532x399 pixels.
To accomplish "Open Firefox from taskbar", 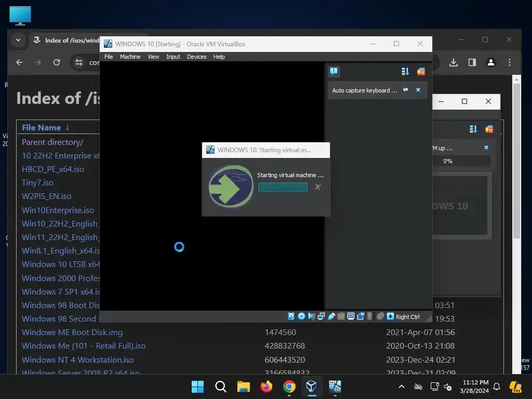I will coord(267,387).
